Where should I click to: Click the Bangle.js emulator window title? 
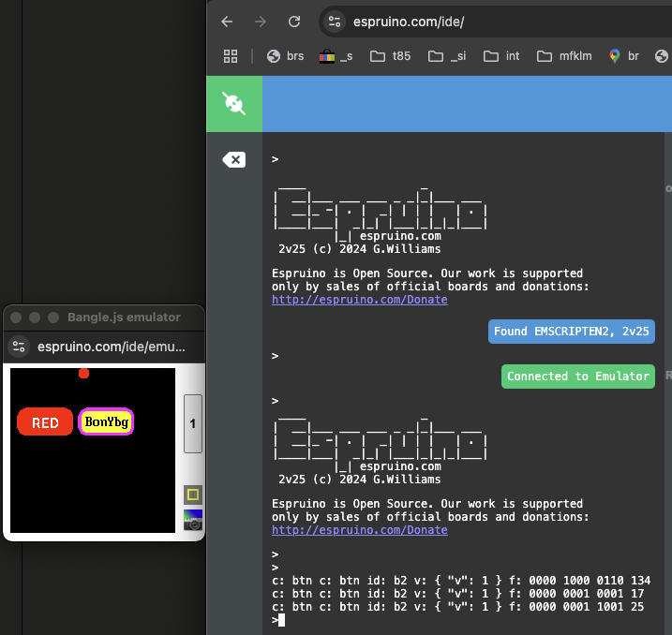click(x=124, y=317)
